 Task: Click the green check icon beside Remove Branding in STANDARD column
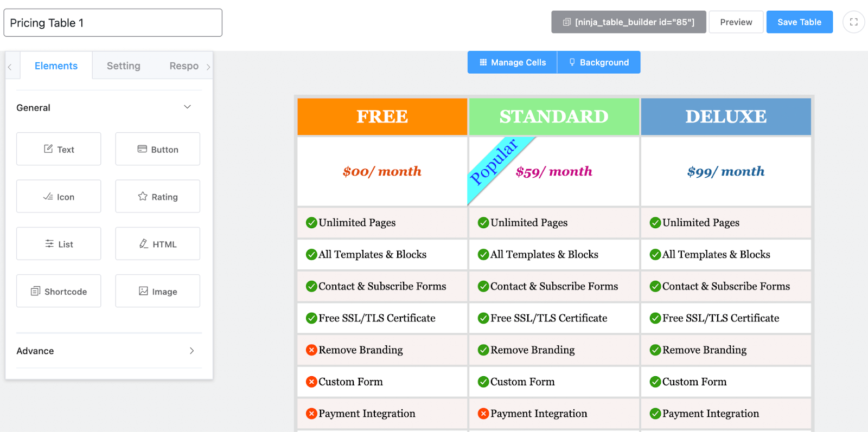pyautogui.click(x=483, y=350)
